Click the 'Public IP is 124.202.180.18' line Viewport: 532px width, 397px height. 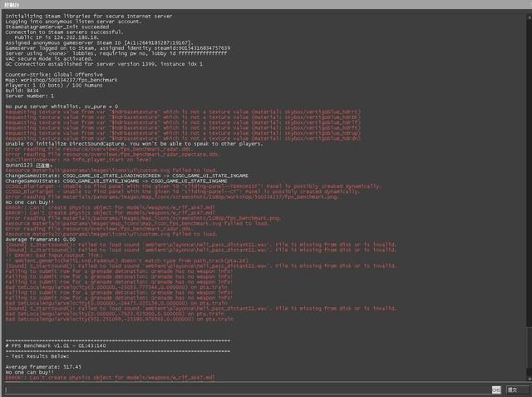[57, 37]
